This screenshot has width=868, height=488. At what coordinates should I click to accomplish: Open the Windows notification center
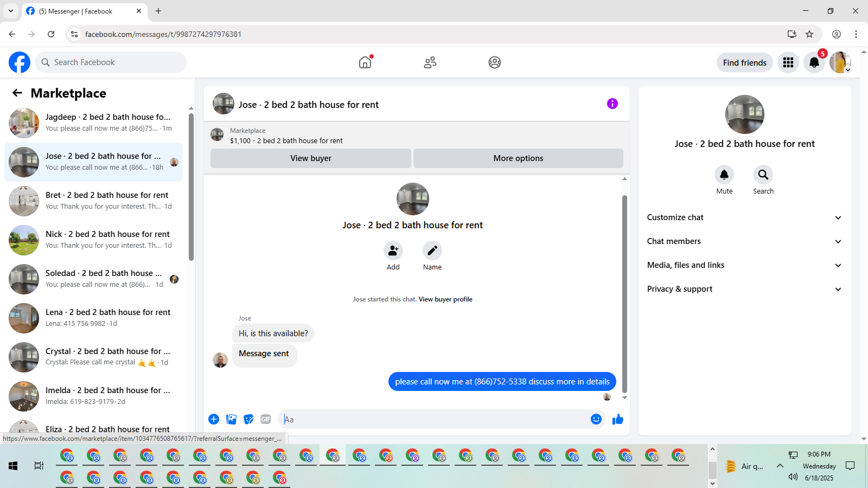(x=850, y=466)
